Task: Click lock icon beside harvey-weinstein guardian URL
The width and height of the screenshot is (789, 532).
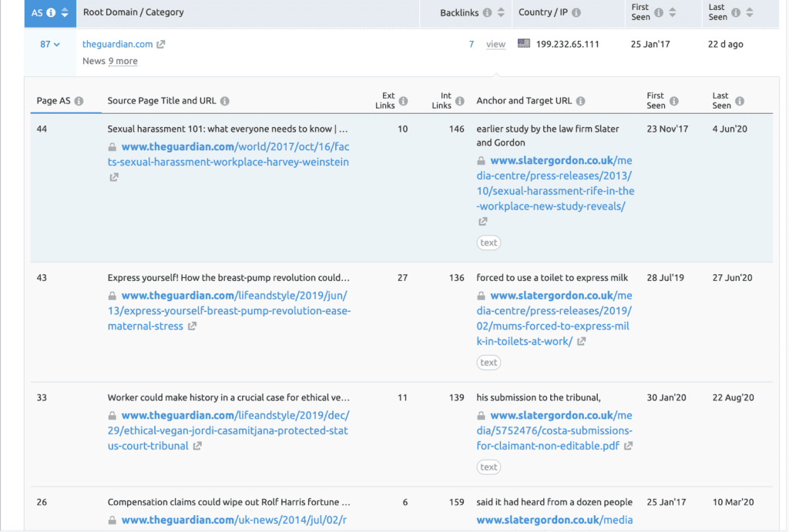Action: pos(112,147)
